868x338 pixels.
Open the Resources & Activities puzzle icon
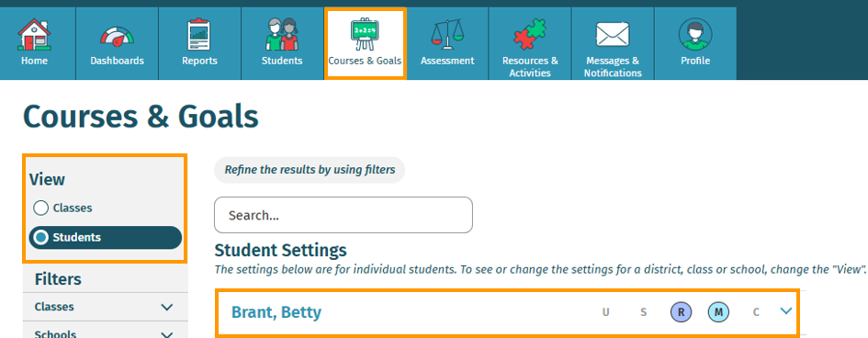pyautogui.click(x=530, y=34)
